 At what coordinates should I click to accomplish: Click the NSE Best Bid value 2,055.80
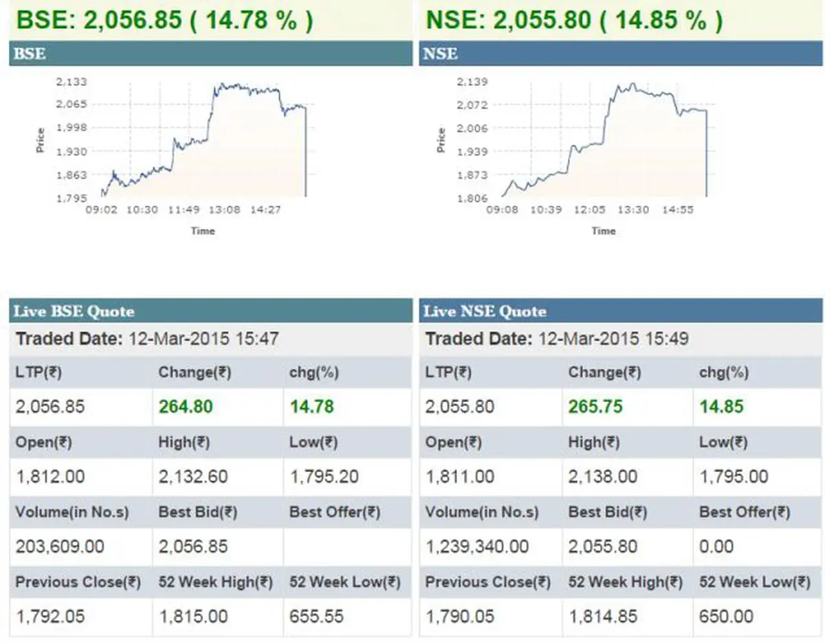click(x=603, y=547)
